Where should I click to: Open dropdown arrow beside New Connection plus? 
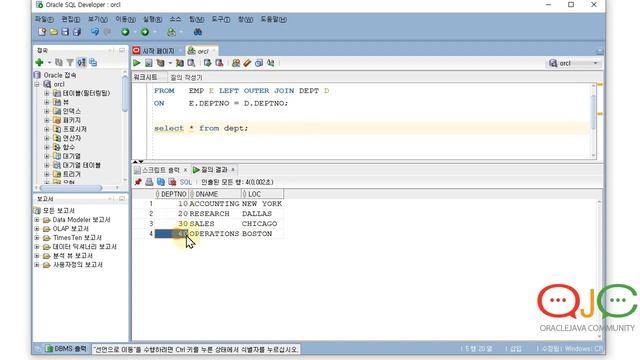(49, 63)
